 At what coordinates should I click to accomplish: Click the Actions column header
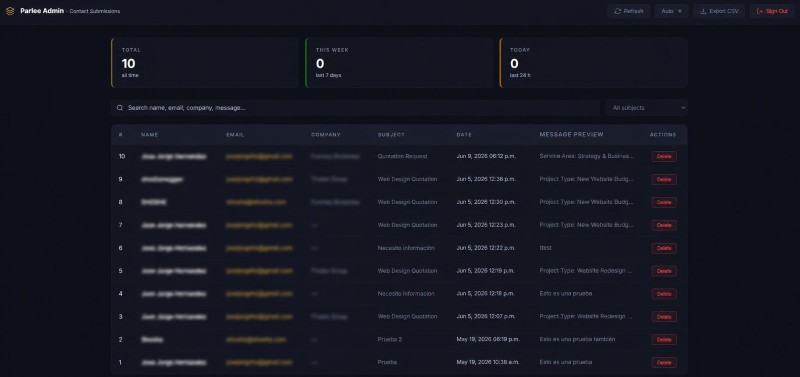pos(663,135)
